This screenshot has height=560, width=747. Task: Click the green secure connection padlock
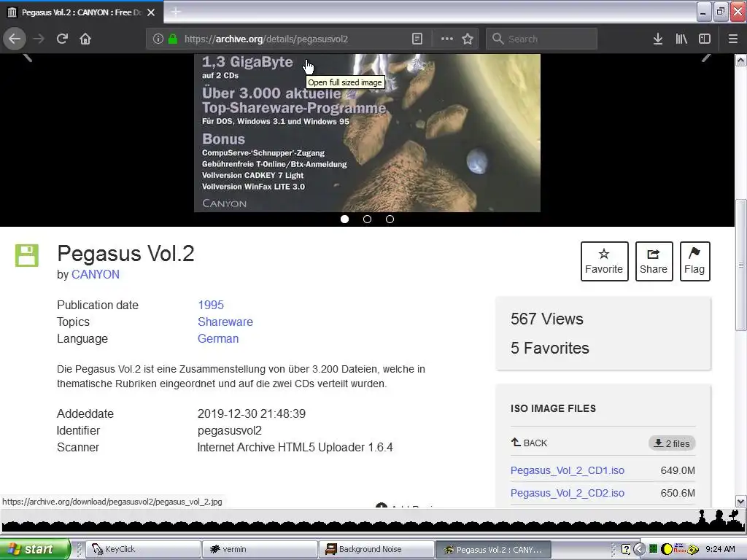[x=172, y=39]
